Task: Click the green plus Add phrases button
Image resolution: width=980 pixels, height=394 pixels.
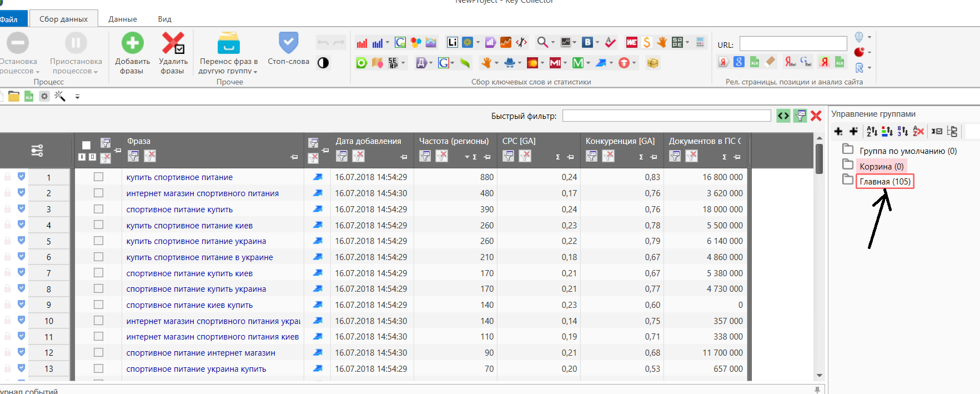Action: [132, 43]
